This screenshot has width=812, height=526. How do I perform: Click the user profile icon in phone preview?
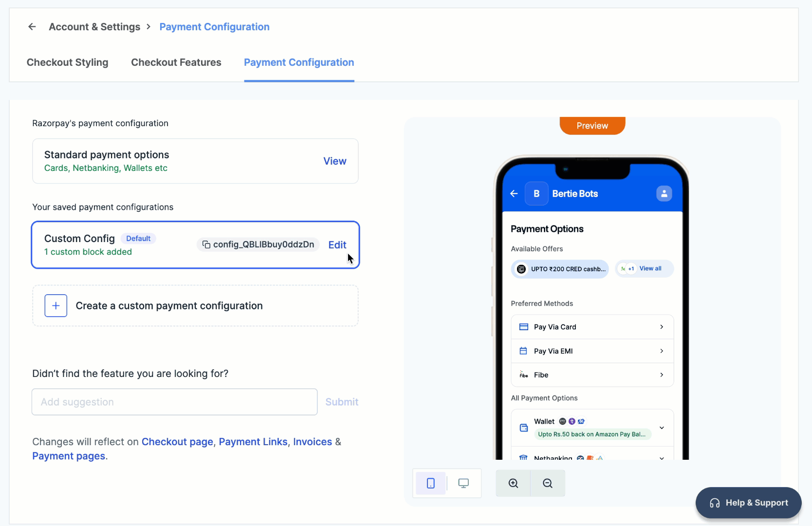[x=664, y=194]
